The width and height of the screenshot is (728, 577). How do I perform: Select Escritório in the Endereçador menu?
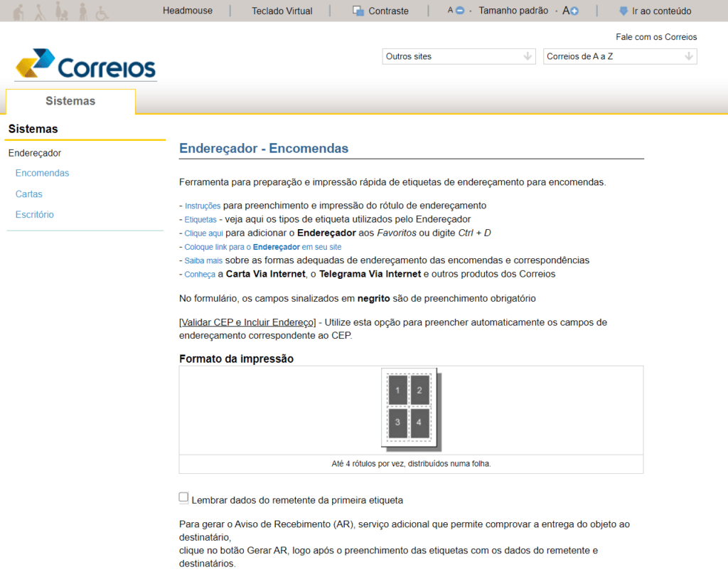click(x=34, y=214)
